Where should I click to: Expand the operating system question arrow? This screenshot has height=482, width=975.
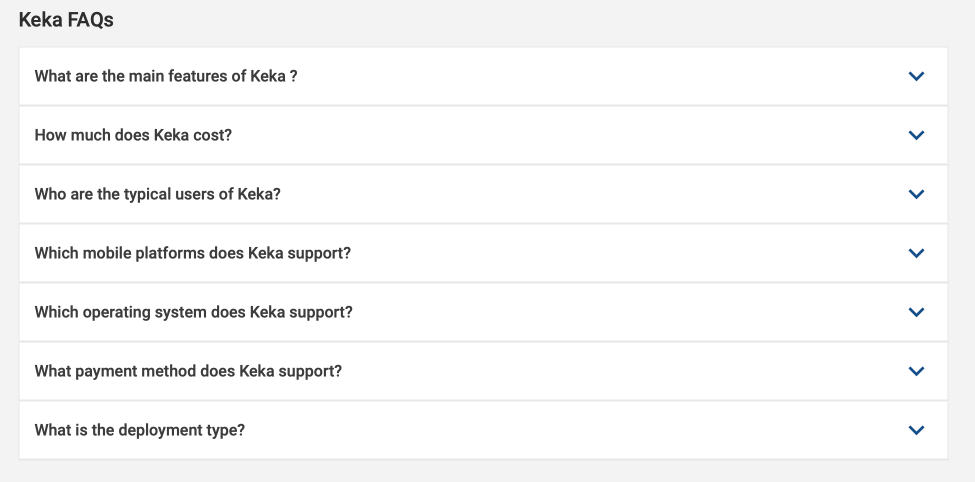[916, 312]
